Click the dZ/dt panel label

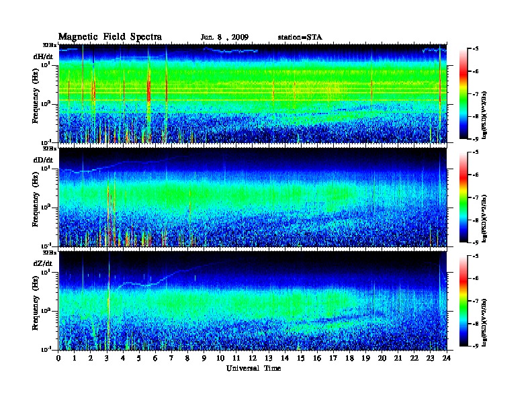(x=43, y=263)
